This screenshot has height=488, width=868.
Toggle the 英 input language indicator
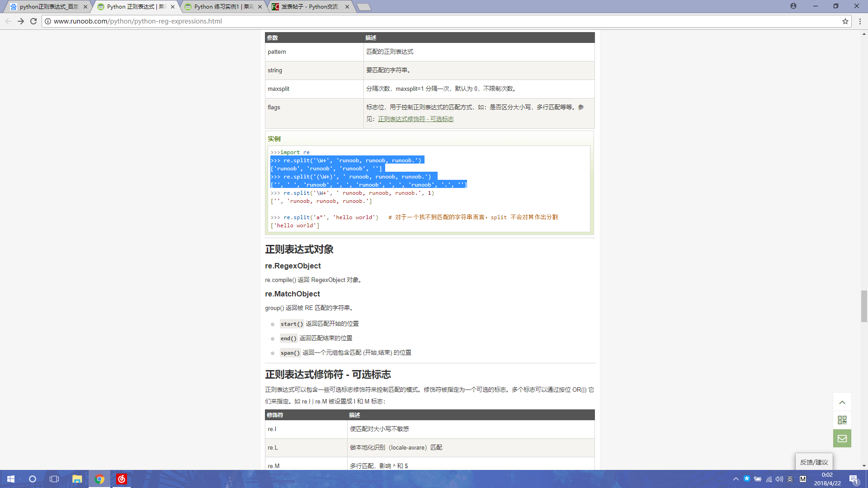click(x=790, y=479)
